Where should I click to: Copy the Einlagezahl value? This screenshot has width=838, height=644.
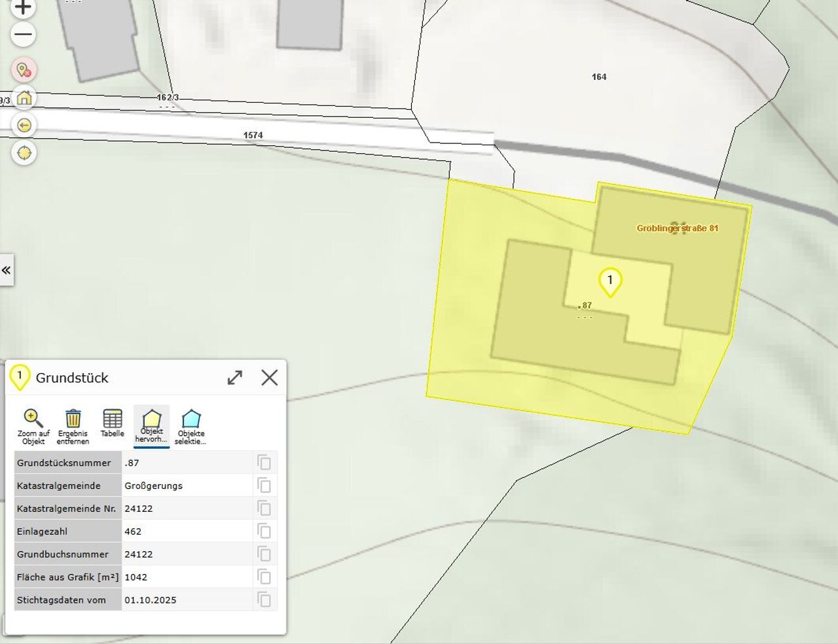pos(264,531)
